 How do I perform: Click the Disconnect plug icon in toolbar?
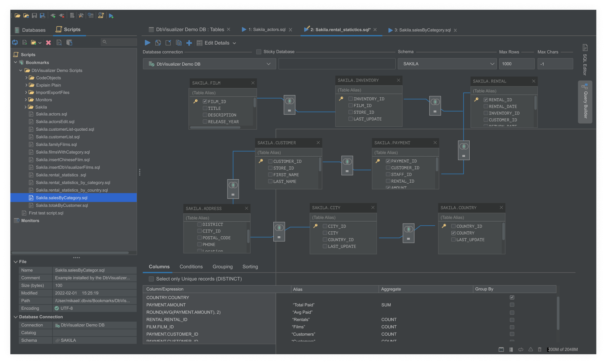tap(62, 15)
